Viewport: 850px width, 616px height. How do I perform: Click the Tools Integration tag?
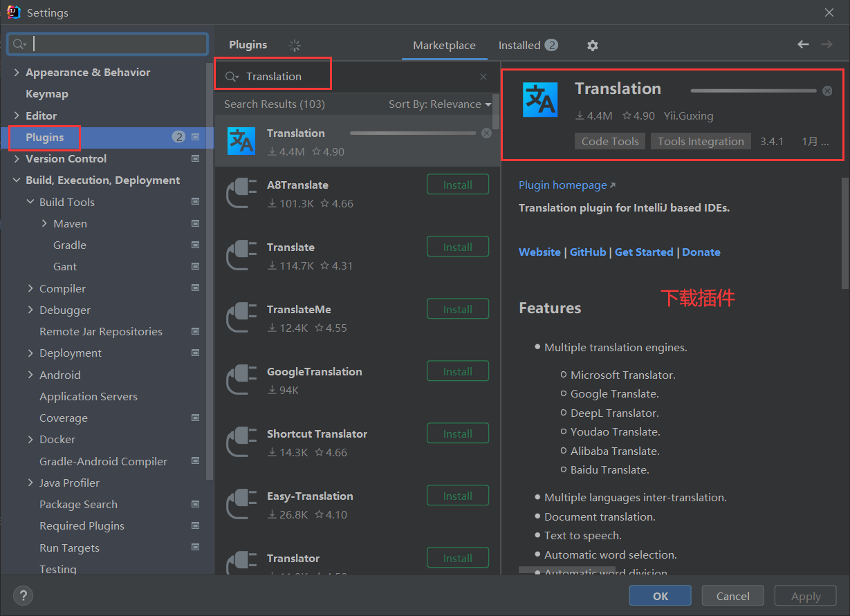[701, 141]
